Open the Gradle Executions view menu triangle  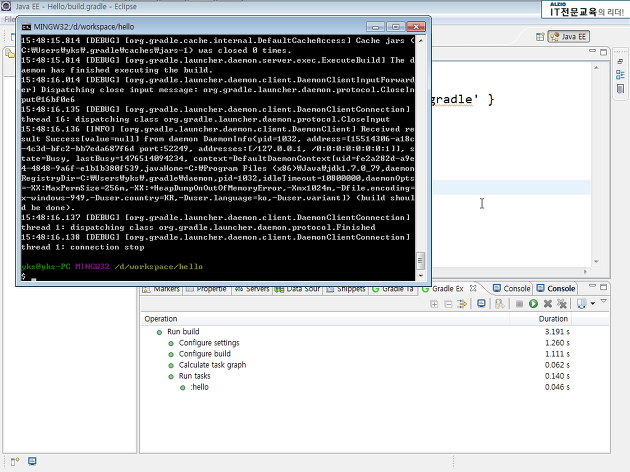pyautogui.click(x=603, y=301)
